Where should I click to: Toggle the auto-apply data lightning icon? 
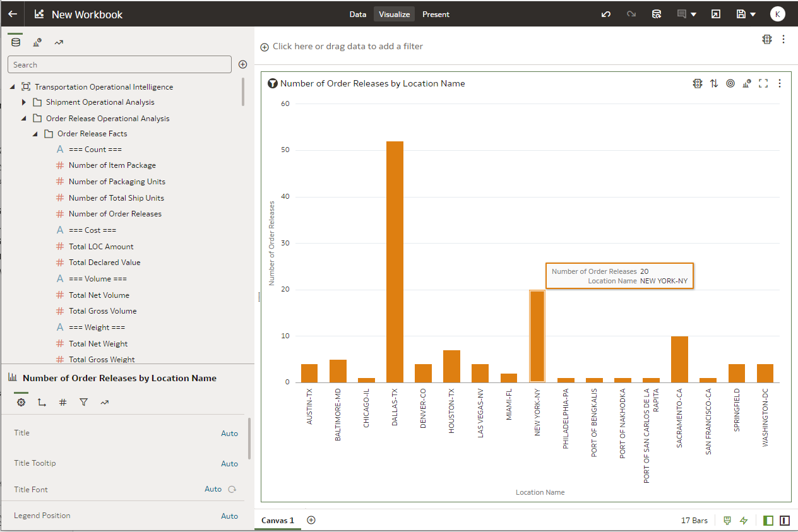click(x=744, y=521)
